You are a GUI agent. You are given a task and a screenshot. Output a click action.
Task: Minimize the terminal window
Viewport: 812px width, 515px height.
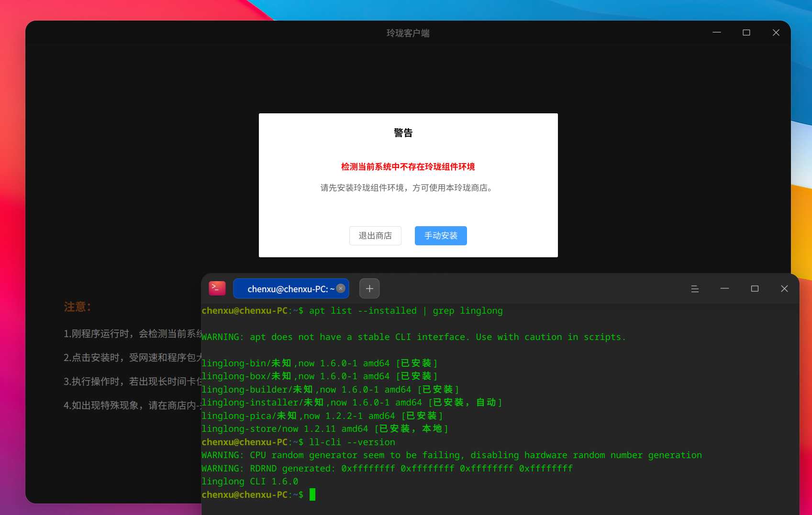pyautogui.click(x=725, y=288)
